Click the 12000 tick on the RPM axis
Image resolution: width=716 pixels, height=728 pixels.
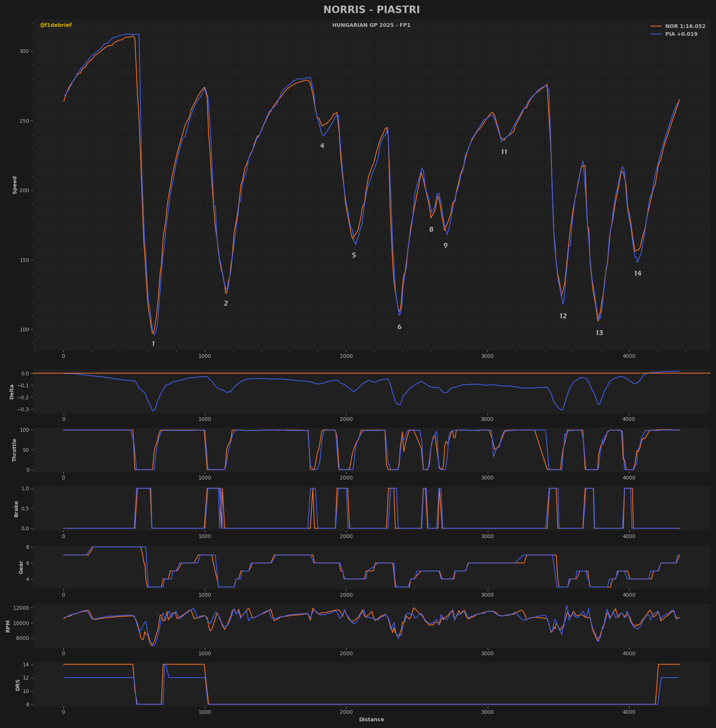point(22,608)
